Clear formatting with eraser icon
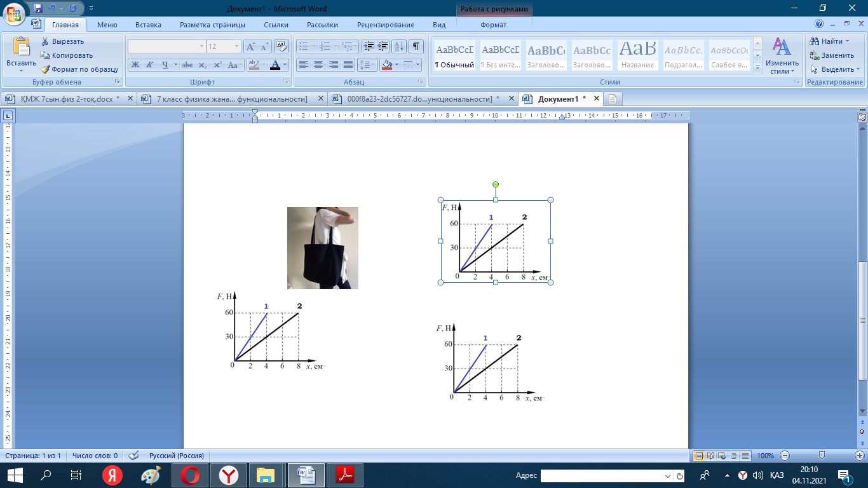868x488 pixels. [281, 46]
